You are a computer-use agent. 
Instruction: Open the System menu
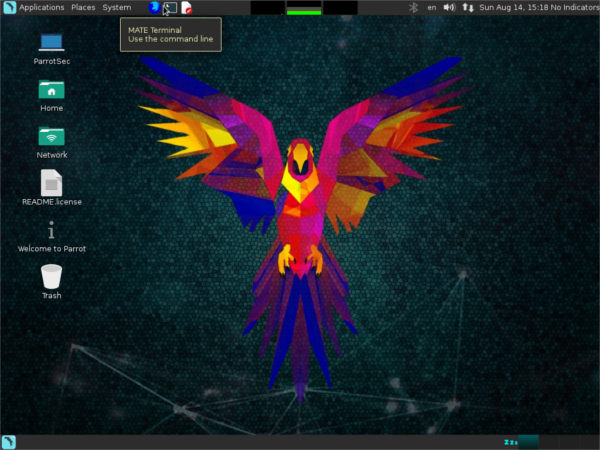pyautogui.click(x=117, y=7)
